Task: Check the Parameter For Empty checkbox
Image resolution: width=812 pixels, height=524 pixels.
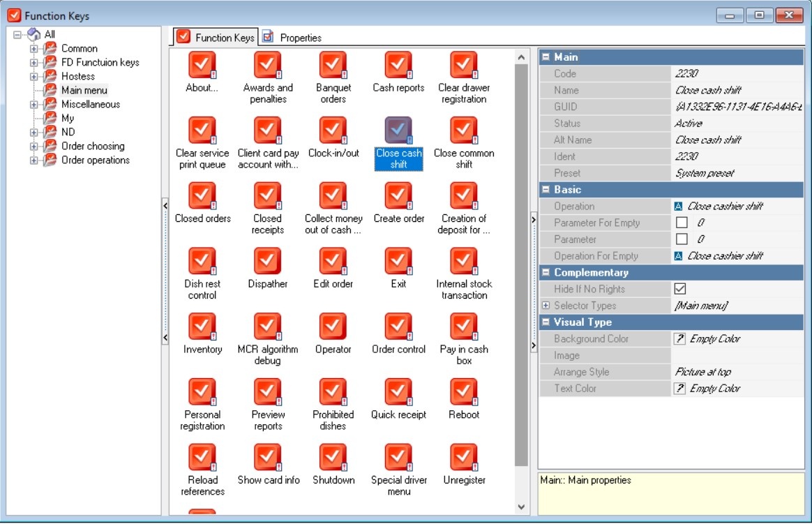Action: pyautogui.click(x=682, y=223)
